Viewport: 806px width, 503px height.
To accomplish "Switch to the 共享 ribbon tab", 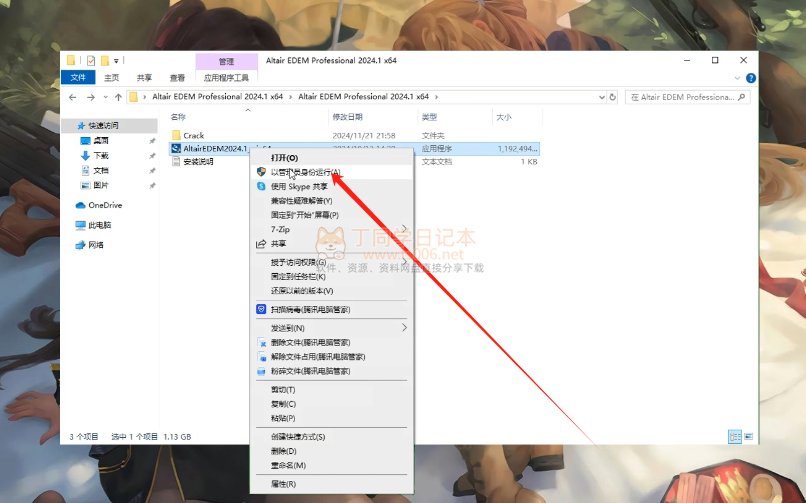I will point(144,78).
